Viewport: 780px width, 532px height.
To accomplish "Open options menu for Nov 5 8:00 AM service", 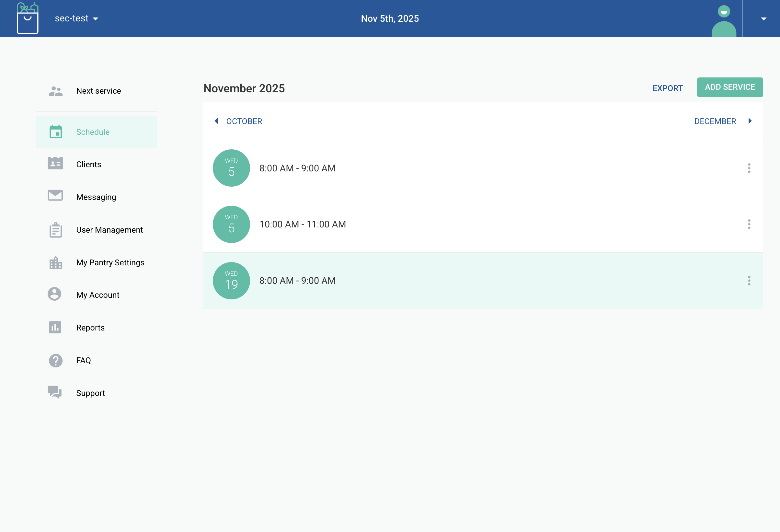I will tap(749, 168).
